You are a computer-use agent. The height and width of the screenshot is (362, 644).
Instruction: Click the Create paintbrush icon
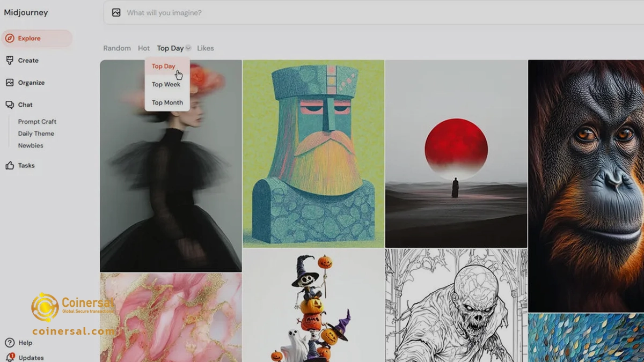[10, 61]
